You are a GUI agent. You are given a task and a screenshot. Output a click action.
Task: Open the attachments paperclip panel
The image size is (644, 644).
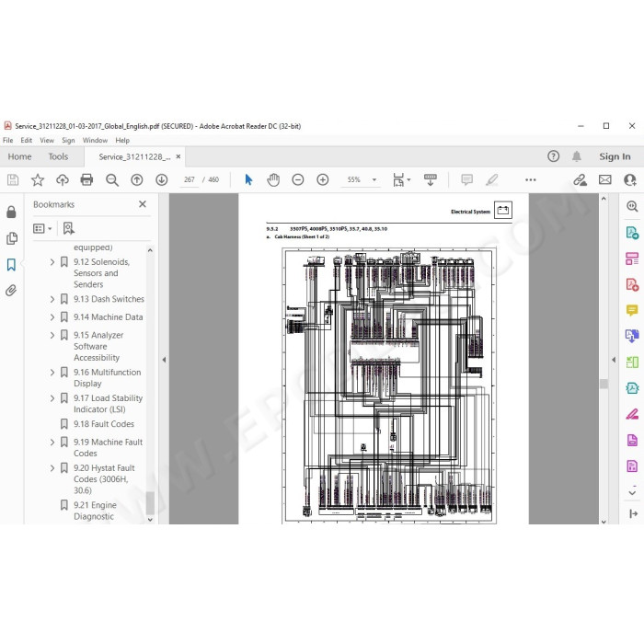click(x=11, y=291)
